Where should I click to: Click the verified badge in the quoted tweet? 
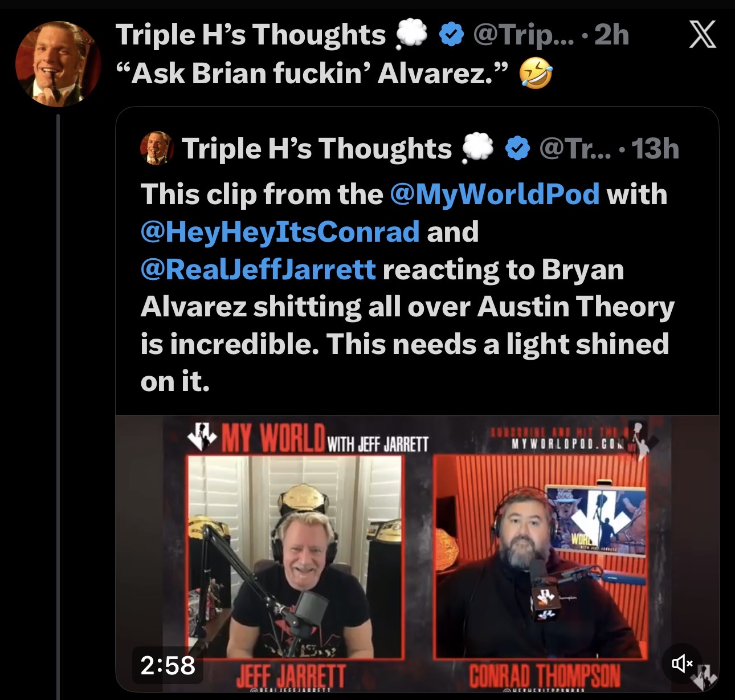[x=517, y=149]
